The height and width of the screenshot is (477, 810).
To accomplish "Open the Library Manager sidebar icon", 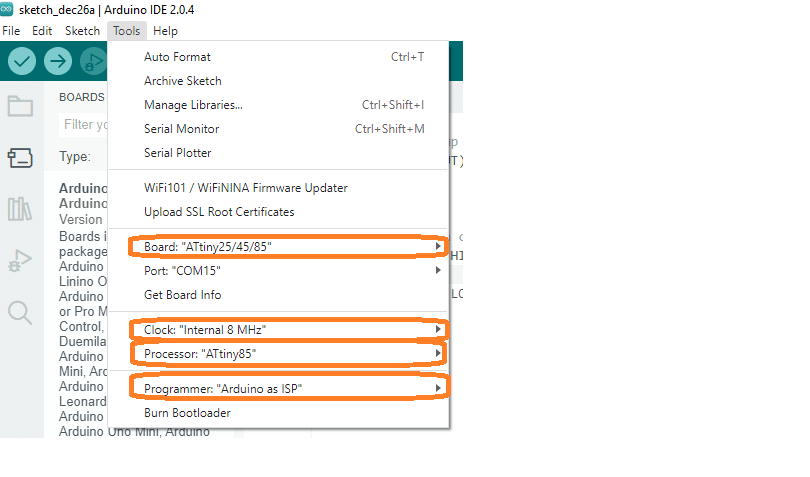I will pyautogui.click(x=20, y=209).
